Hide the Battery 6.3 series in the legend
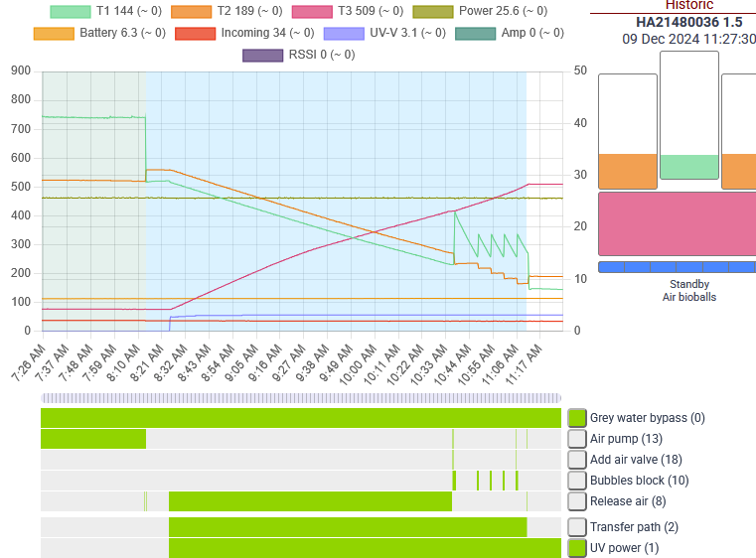The image size is (756, 558). pyautogui.click(x=54, y=34)
